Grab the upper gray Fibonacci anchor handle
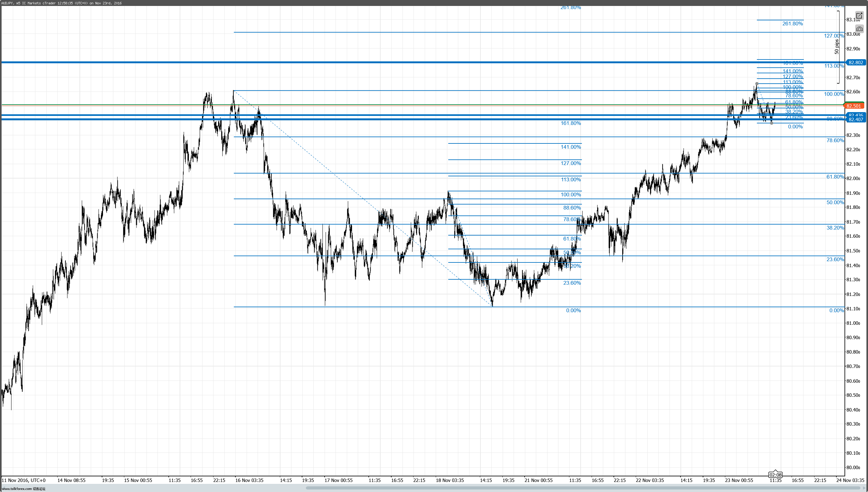This screenshot has width=868, height=492. (x=757, y=84)
